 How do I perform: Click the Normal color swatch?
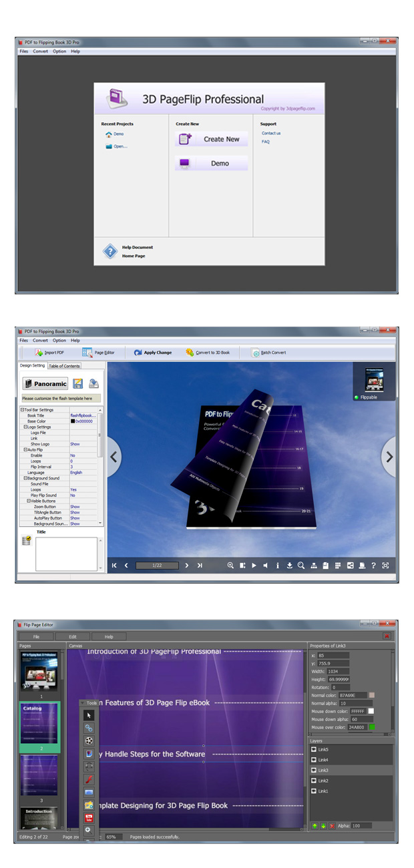tap(372, 695)
